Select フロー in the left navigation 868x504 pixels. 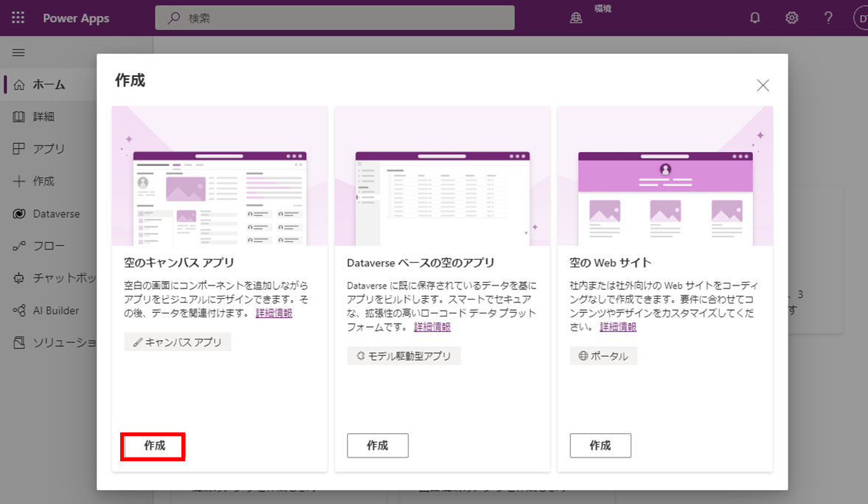(49, 246)
